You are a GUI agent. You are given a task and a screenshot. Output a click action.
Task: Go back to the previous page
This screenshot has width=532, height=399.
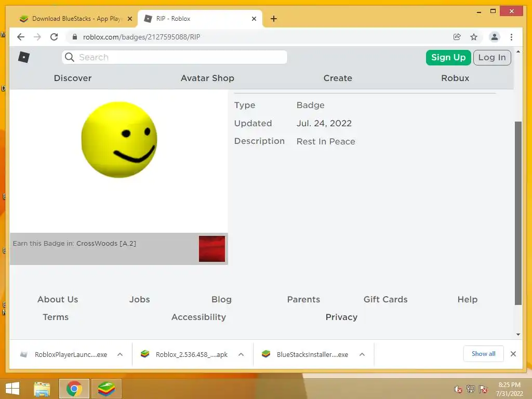click(21, 37)
